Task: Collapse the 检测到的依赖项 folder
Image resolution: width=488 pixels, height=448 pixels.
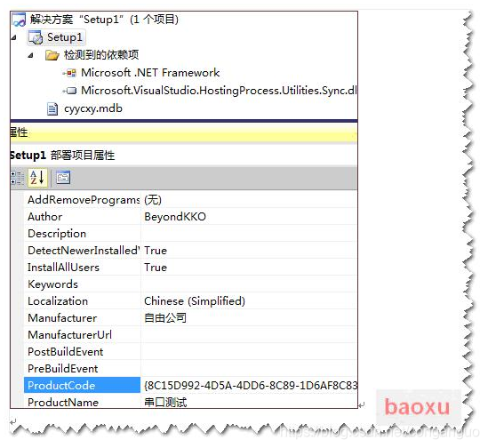Action: (30, 56)
